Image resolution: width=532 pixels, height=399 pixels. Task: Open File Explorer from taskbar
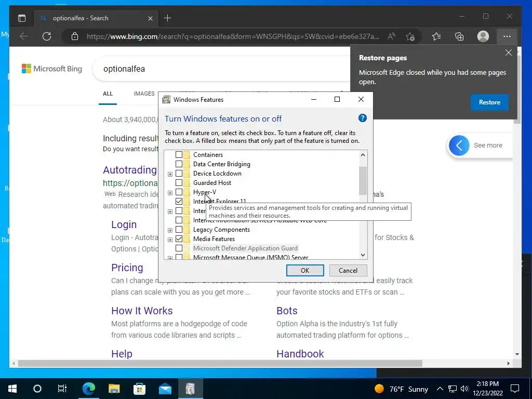(114, 389)
